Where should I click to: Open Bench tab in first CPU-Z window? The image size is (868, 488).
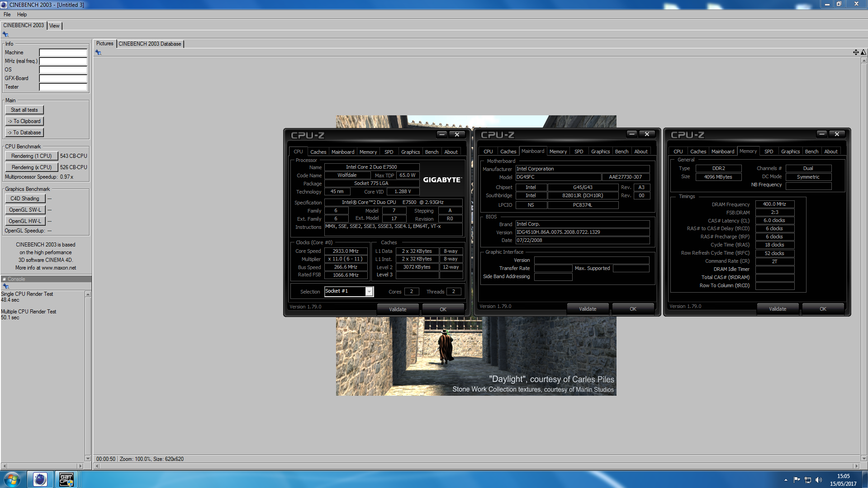(432, 152)
